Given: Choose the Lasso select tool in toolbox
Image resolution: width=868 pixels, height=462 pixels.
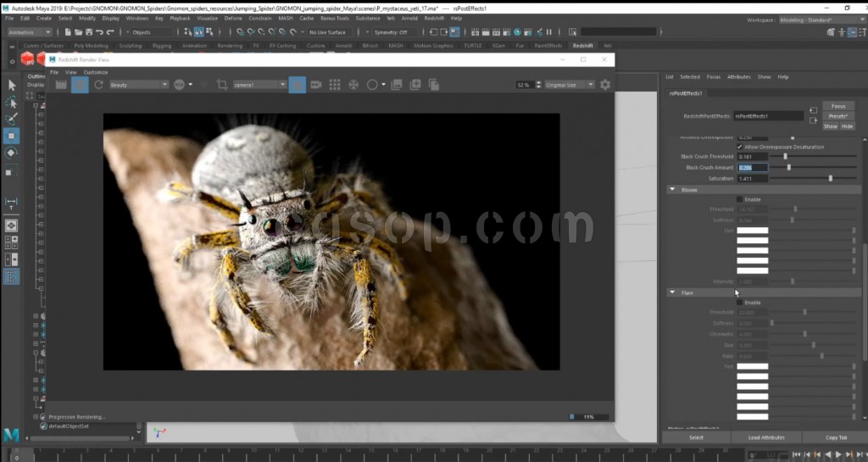Looking at the screenshot, I should [12, 103].
